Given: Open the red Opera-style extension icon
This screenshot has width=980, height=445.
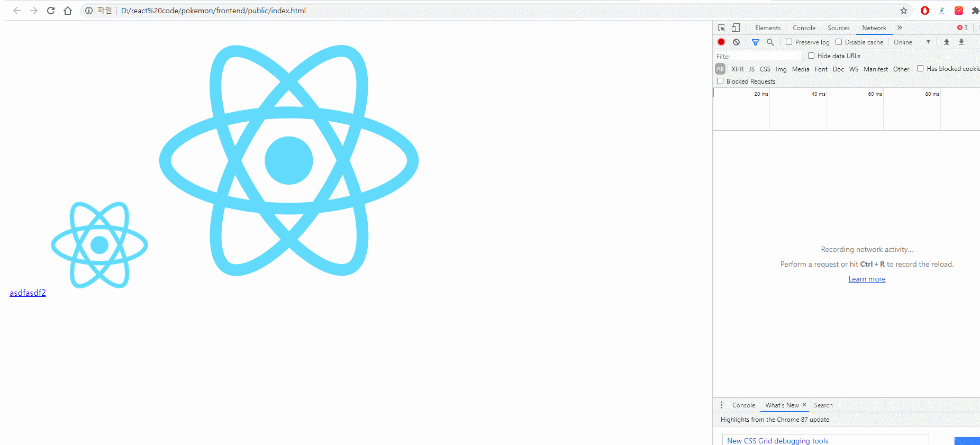Looking at the screenshot, I should pyautogui.click(x=925, y=11).
